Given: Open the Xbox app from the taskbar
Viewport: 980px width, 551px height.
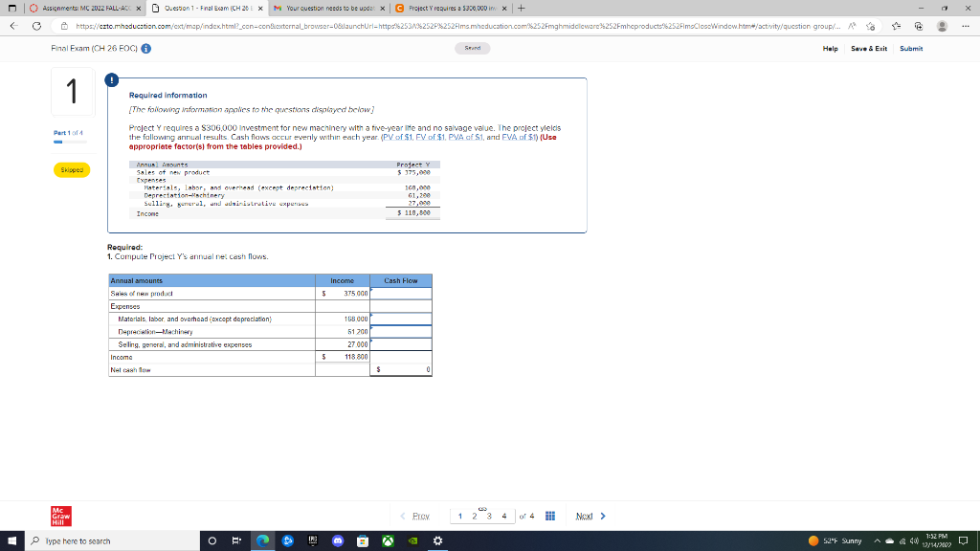Looking at the screenshot, I should click(390, 540).
